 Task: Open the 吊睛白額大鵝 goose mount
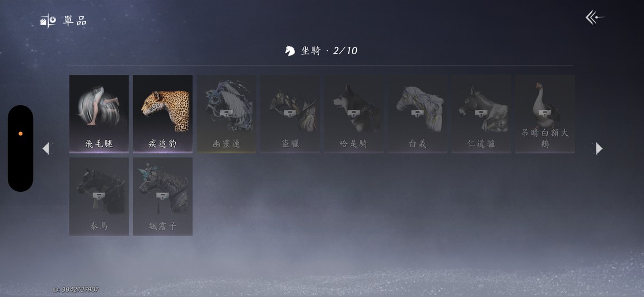(545, 114)
